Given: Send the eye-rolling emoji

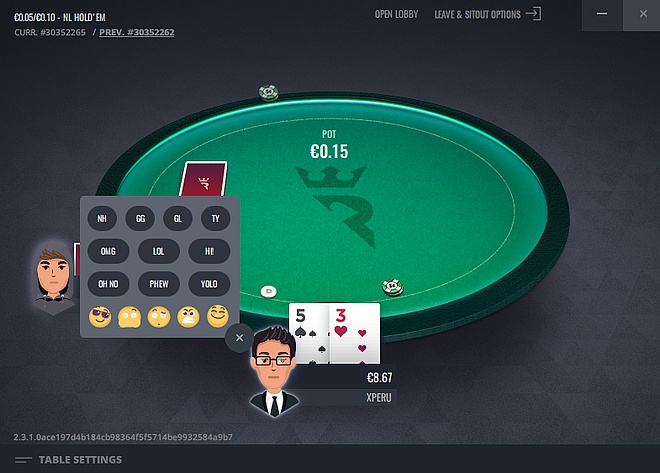Looking at the screenshot, I should [x=159, y=317].
